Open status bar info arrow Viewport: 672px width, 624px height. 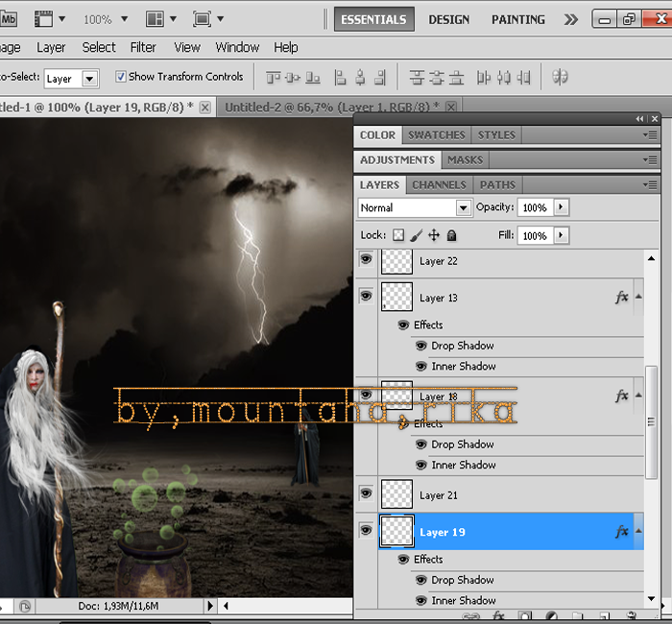click(x=210, y=606)
